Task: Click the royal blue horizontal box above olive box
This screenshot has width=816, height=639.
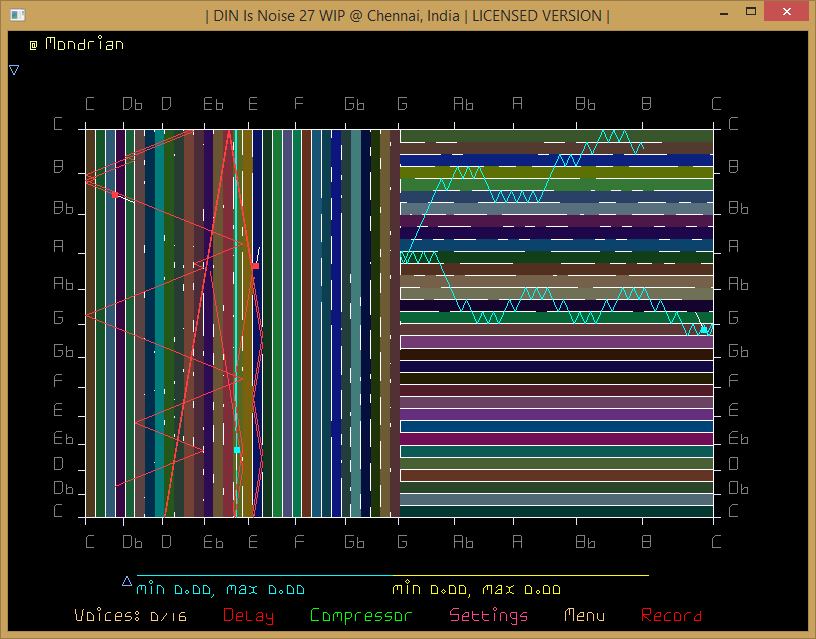Action: (x=556, y=160)
